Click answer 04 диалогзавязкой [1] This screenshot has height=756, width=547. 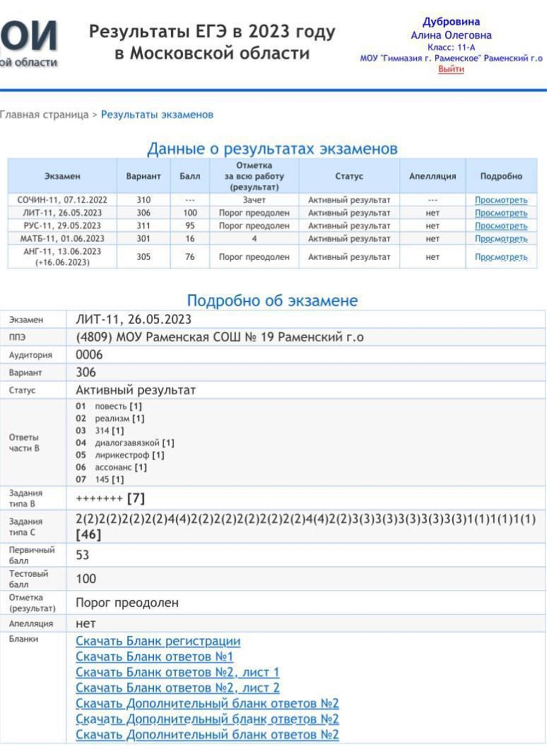click(x=125, y=443)
